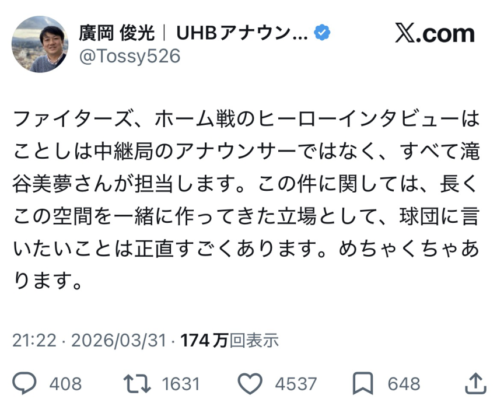Click the 1631 reposts count
The image size is (504, 420).
click(x=180, y=384)
